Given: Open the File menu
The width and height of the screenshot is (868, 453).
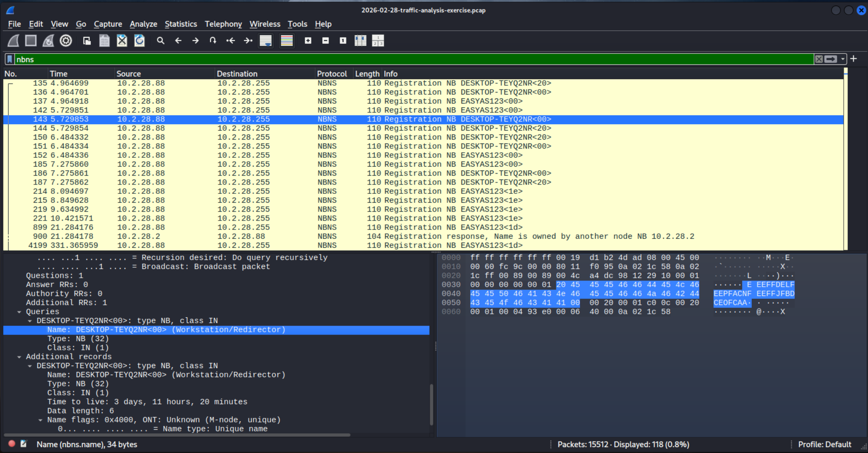Looking at the screenshot, I should 14,24.
